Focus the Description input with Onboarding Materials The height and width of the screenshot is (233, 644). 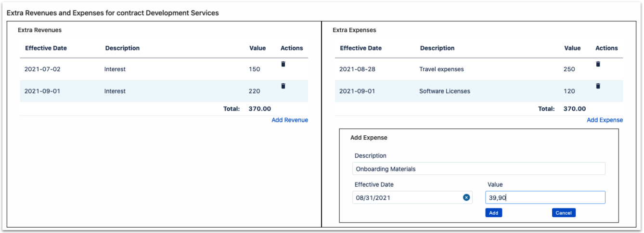pos(478,169)
